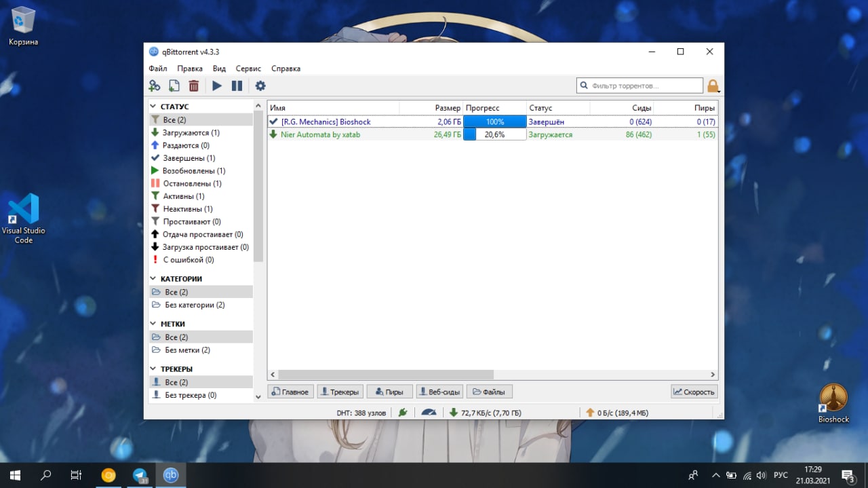Open Сервис menu
This screenshot has height=488, width=868.
(248, 69)
